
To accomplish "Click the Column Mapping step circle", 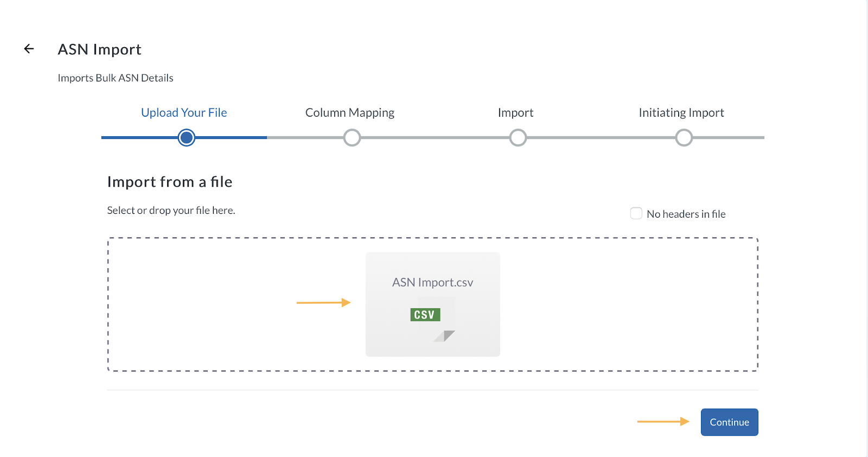I will [x=352, y=137].
